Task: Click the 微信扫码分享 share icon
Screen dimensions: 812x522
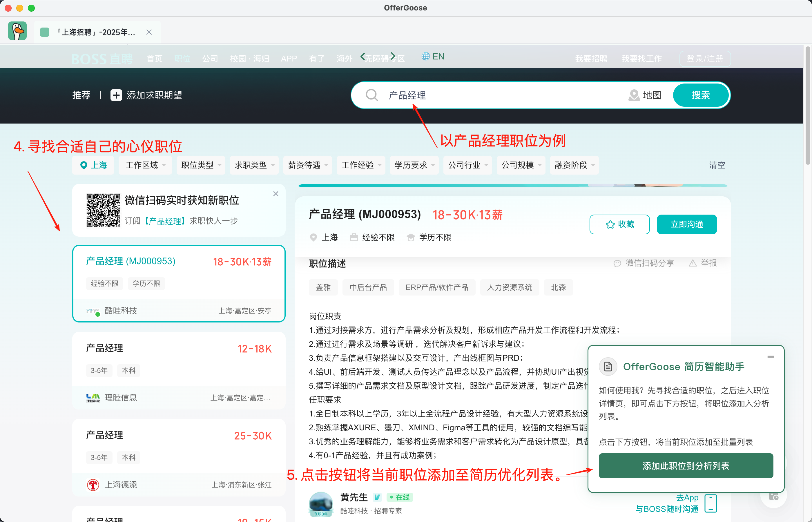Action: click(x=617, y=263)
